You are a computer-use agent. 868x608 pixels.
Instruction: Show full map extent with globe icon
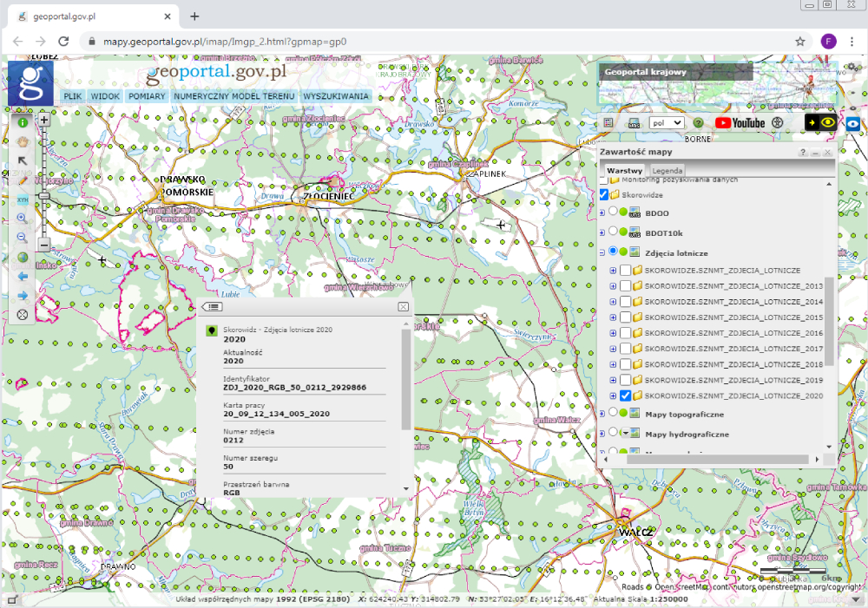pos(23,258)
